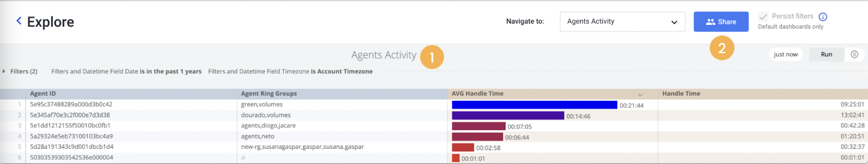Click the 00:02:58 average handle time value

pos(488,148)
